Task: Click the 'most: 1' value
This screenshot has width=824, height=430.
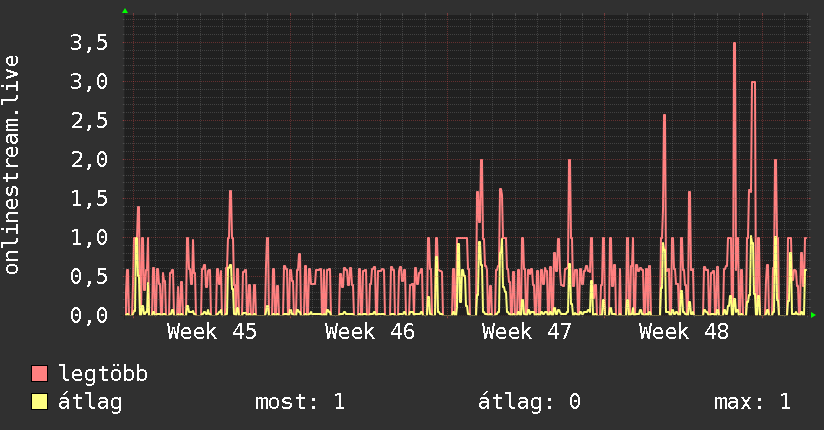Action: pos(300,402)
